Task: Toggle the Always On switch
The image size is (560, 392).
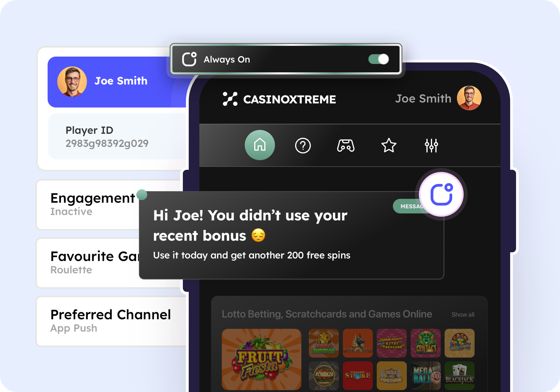Action: [379, 59]
